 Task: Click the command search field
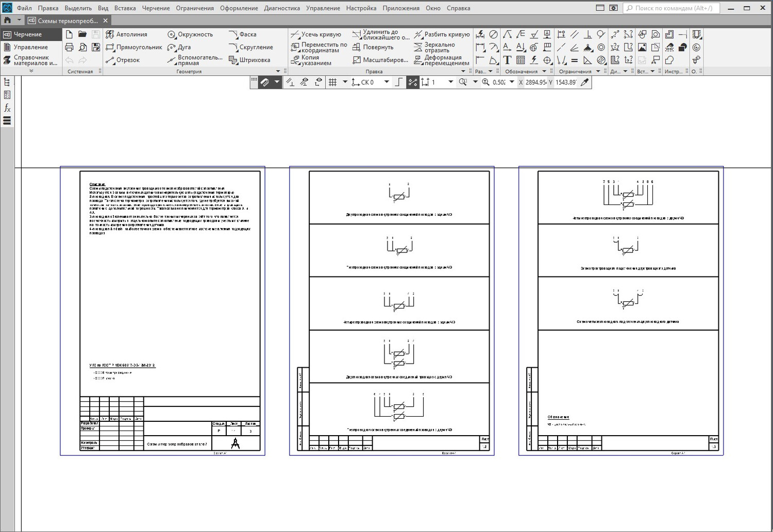coord(671,8)
